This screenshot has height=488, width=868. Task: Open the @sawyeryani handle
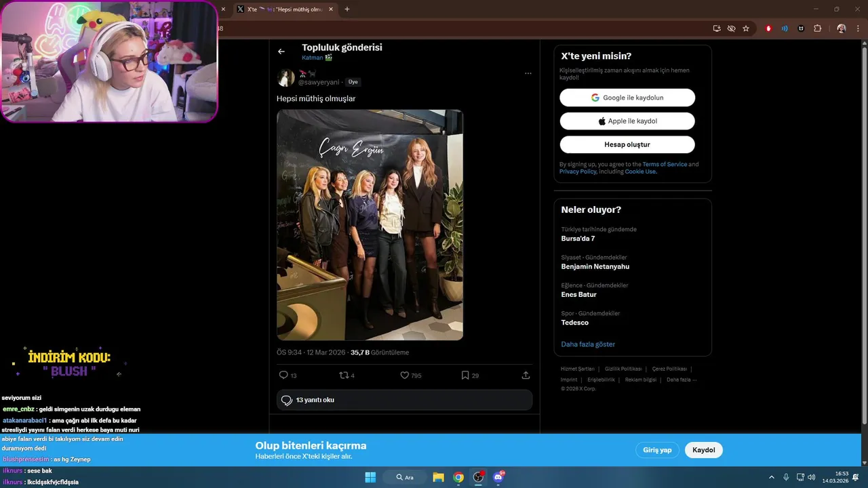pyautogui.click(x=318, y=82)
